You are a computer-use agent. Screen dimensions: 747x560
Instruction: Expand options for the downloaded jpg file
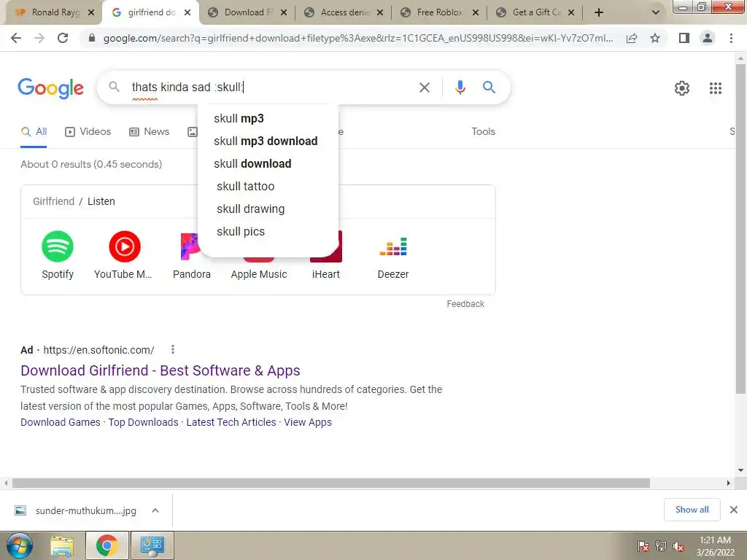pos(155,510)
